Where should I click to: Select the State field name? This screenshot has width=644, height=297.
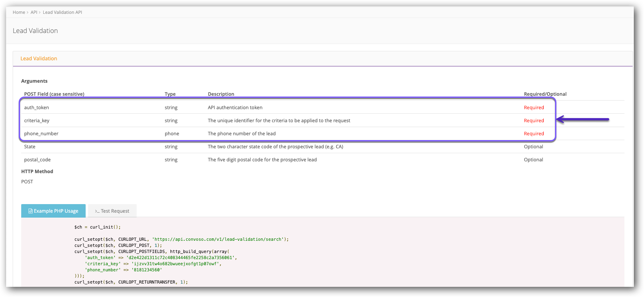click(x=30, y=147)
